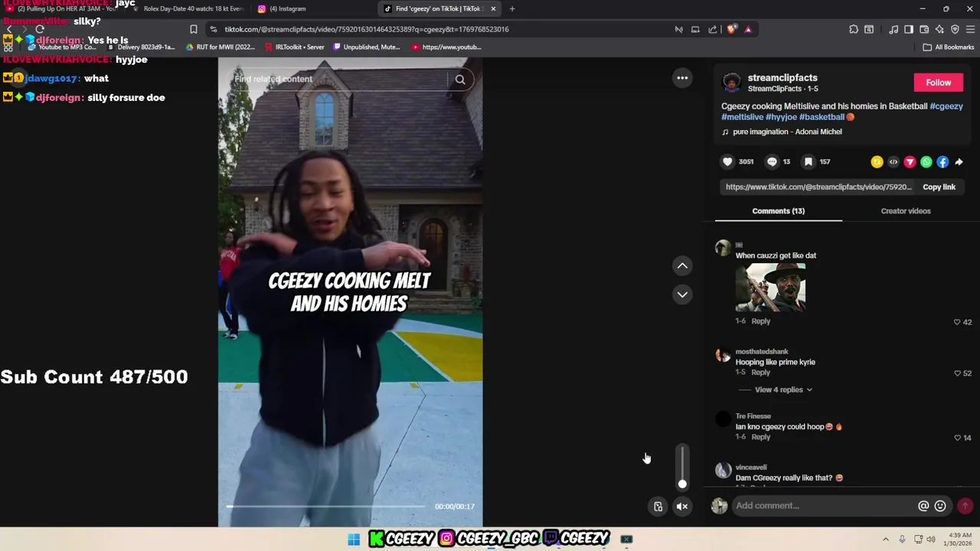Unmute the video speaker icon
Screen dimensions: 980x551
click(x=682, y=506)
